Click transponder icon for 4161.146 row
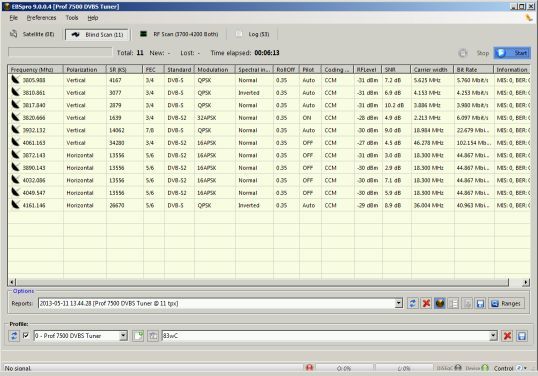538x376 pixels. [15, 205]
